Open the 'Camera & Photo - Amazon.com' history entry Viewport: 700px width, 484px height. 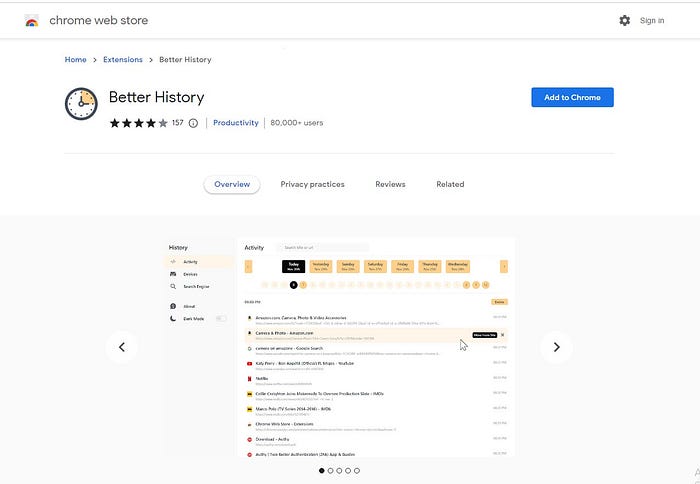[x=284, y=333]
